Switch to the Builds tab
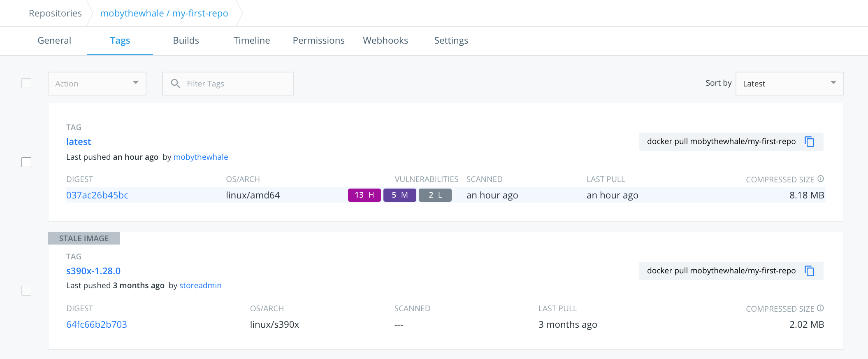 pyautogui.click(x=186, y=40)
